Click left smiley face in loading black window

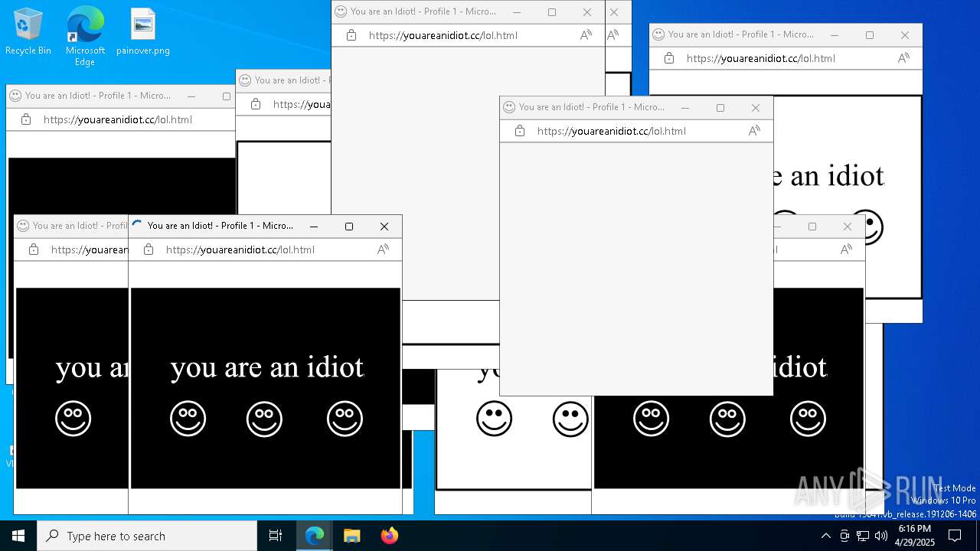(188, 419)
